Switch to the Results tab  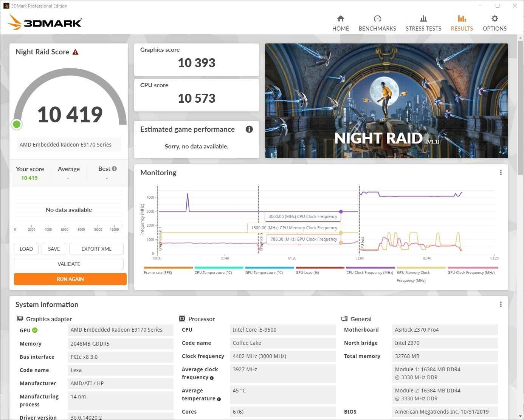tap(462, 23)
